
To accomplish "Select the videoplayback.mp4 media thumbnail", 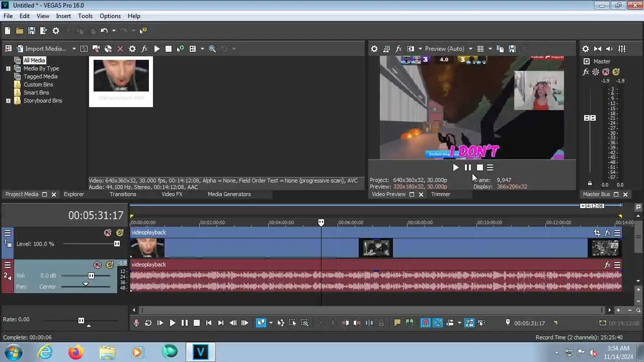I will tap(121, 81).
